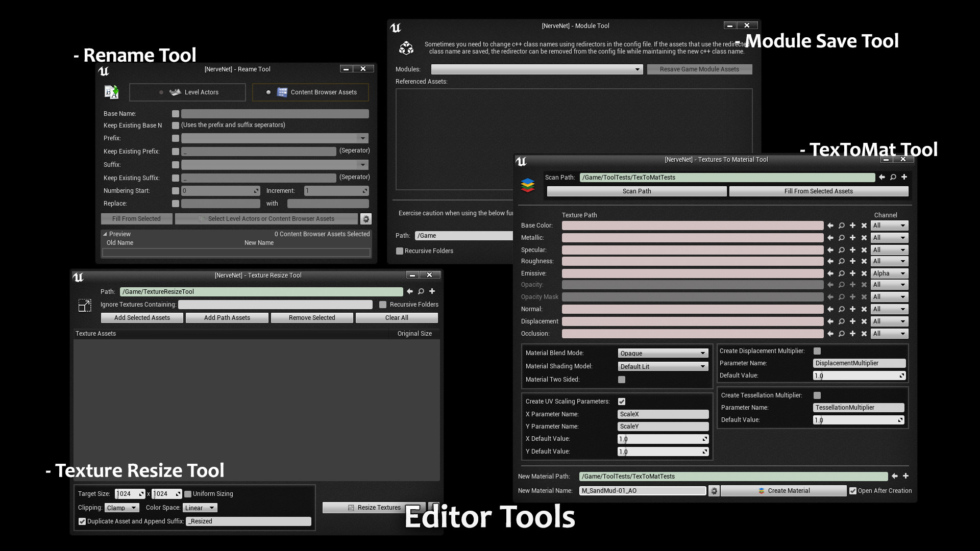
Task: Click plus icon next to New Material Path
Action: (905, 476)
